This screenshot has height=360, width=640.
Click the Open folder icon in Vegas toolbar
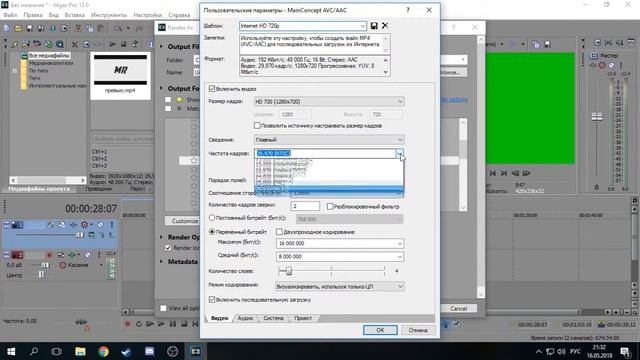pos(18,28)
